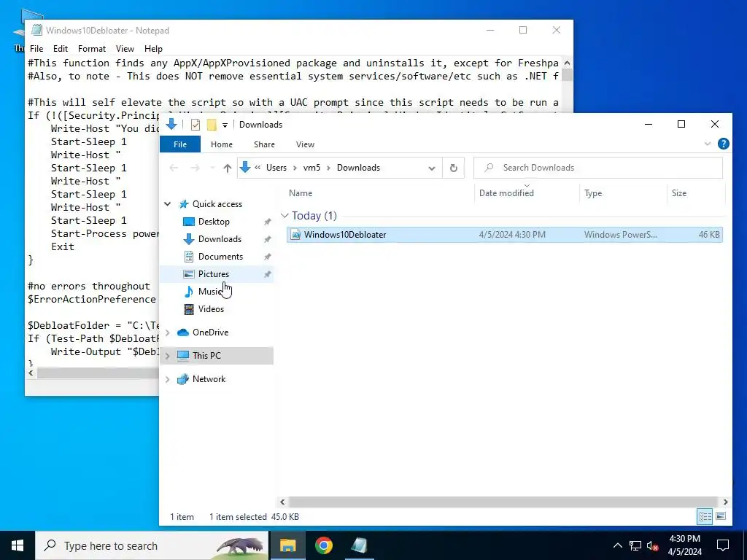Viewport: 747px width, 560px height.
Task: Open Music in Quick access
Action: (209, 292)
